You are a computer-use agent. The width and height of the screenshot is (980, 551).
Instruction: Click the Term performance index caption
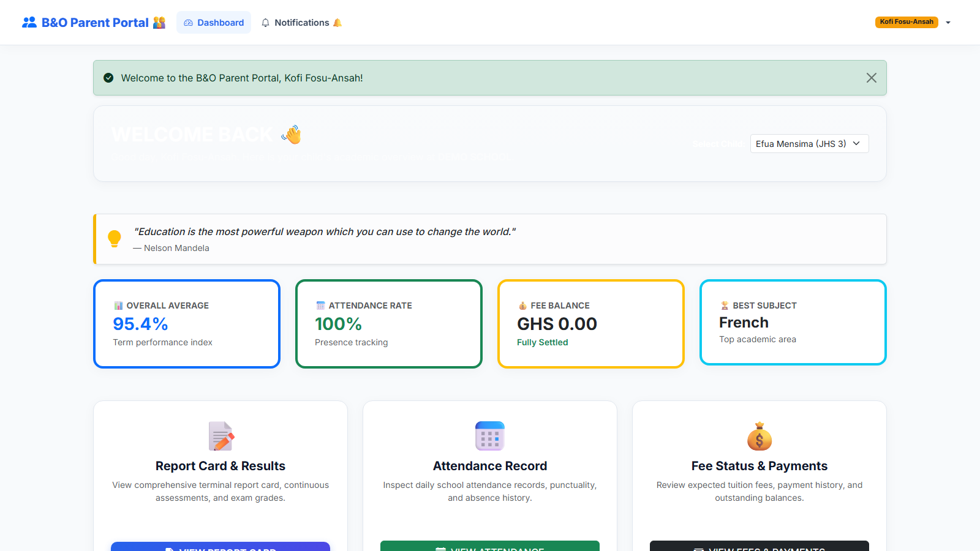(x=162, y=342)
